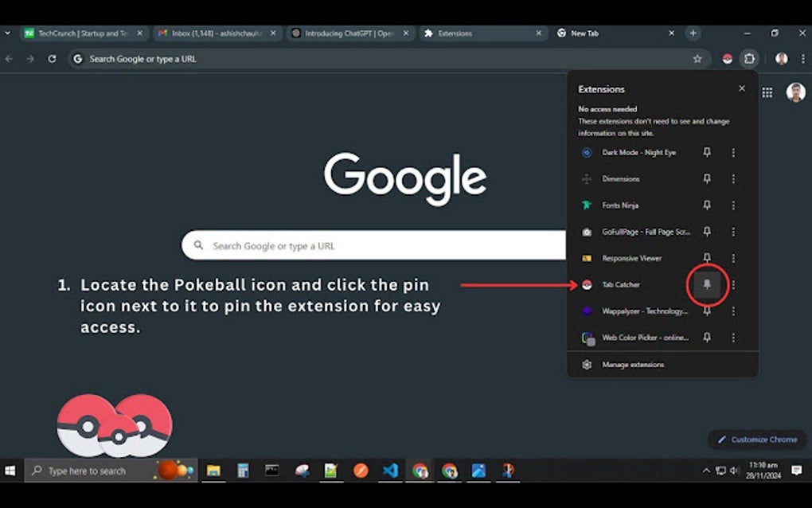Bookmark the page with the star icon

tap(697, 58)
